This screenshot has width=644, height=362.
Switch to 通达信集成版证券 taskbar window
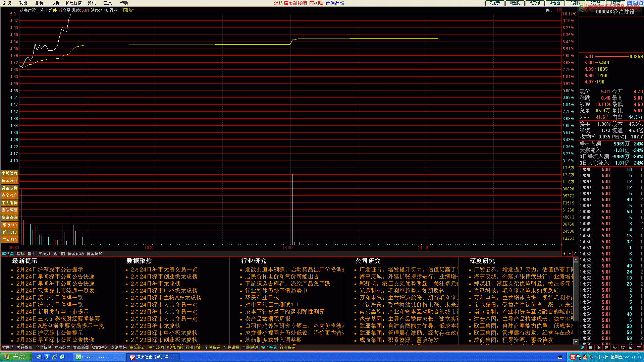153,357
